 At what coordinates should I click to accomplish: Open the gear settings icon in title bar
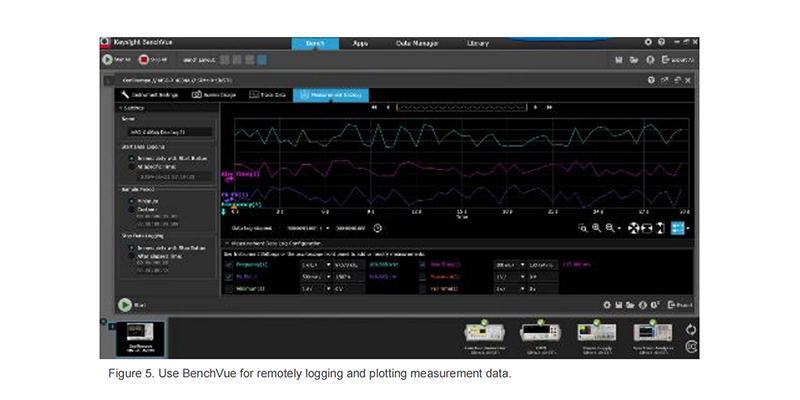648,42
